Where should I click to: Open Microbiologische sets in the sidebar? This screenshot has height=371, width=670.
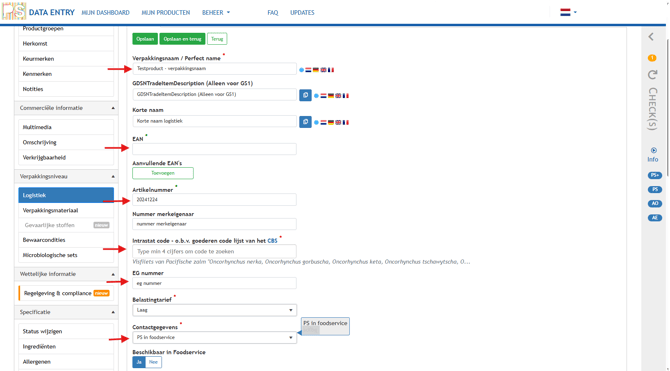66,255
